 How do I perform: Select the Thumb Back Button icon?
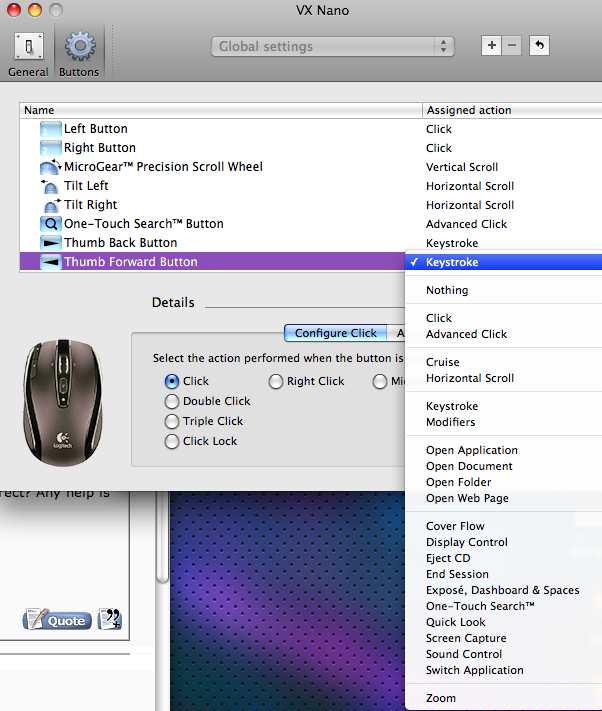pyautogui.click(x=50, y=243)
